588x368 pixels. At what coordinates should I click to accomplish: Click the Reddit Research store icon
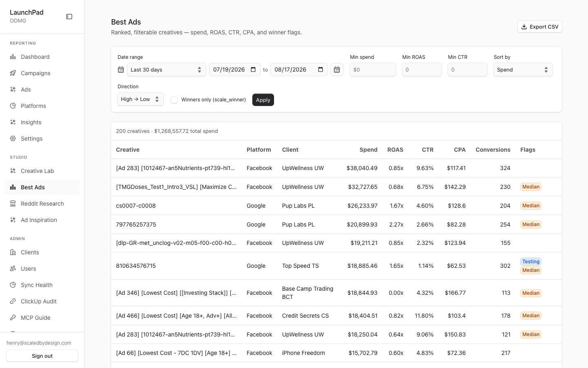click(x=13, y=204)
